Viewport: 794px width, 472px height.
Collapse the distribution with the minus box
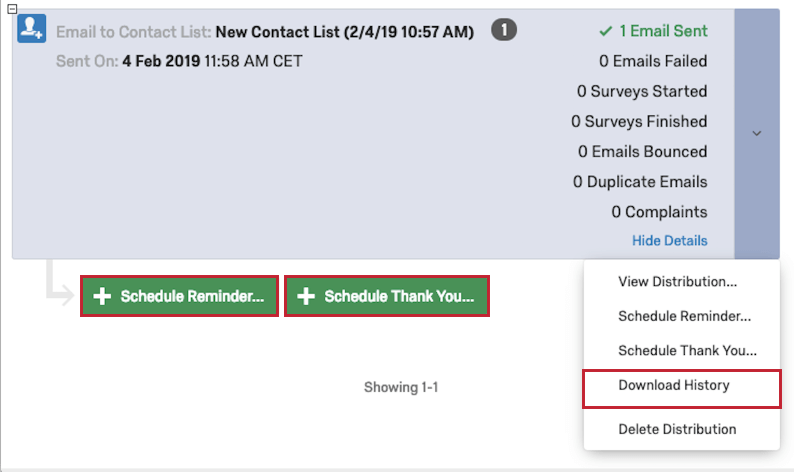12,9
